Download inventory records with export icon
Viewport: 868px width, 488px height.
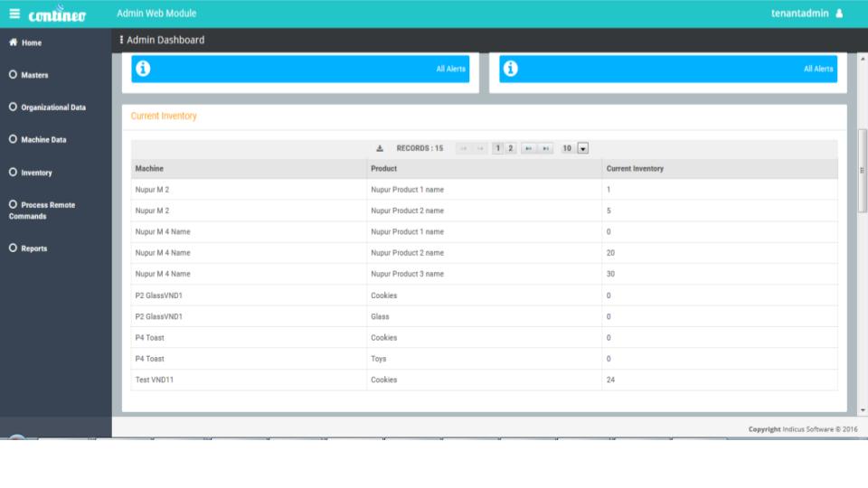(x=380, y=148)
